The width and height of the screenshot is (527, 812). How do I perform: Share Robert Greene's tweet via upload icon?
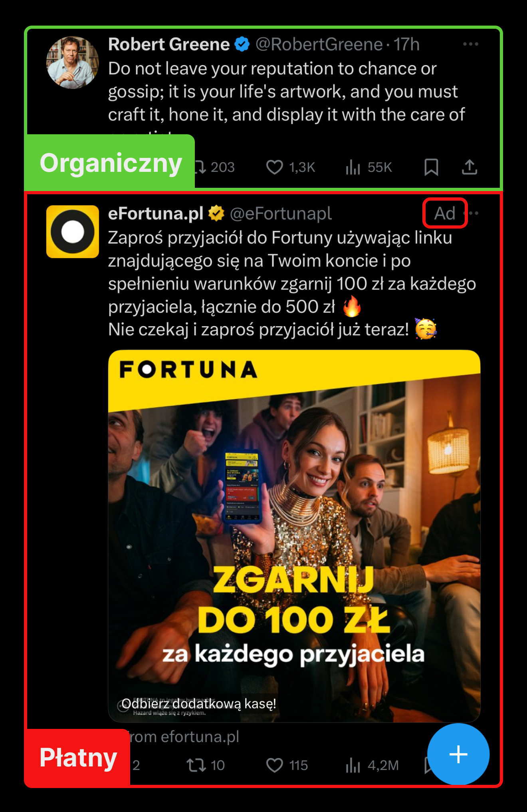[470, 167]
